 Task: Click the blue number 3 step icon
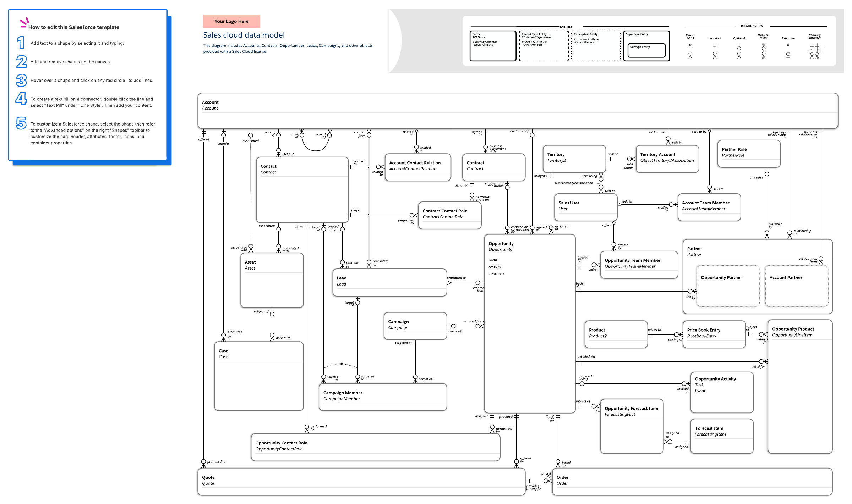[21, 80]
